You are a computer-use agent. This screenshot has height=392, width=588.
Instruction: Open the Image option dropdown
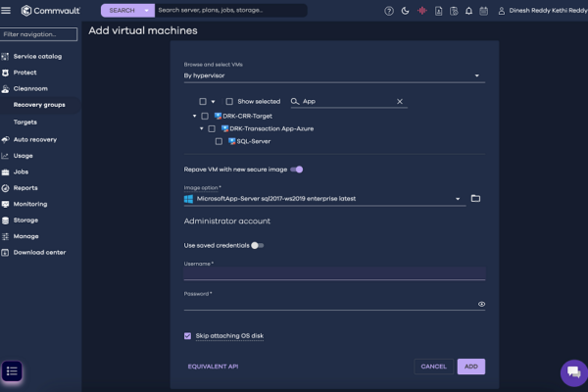click(324, 199)
